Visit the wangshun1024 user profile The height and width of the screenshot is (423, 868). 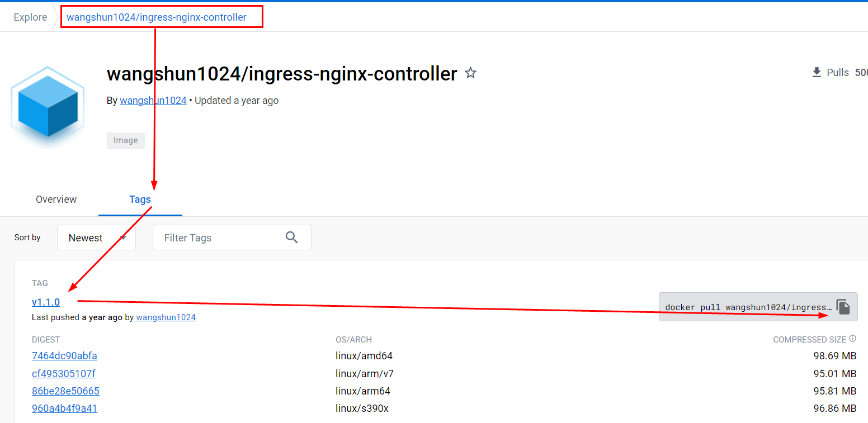pos(153,100)
